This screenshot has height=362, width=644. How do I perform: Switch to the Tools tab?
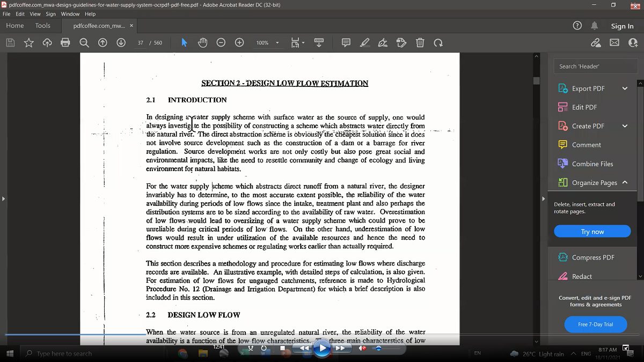pos(43,26)
